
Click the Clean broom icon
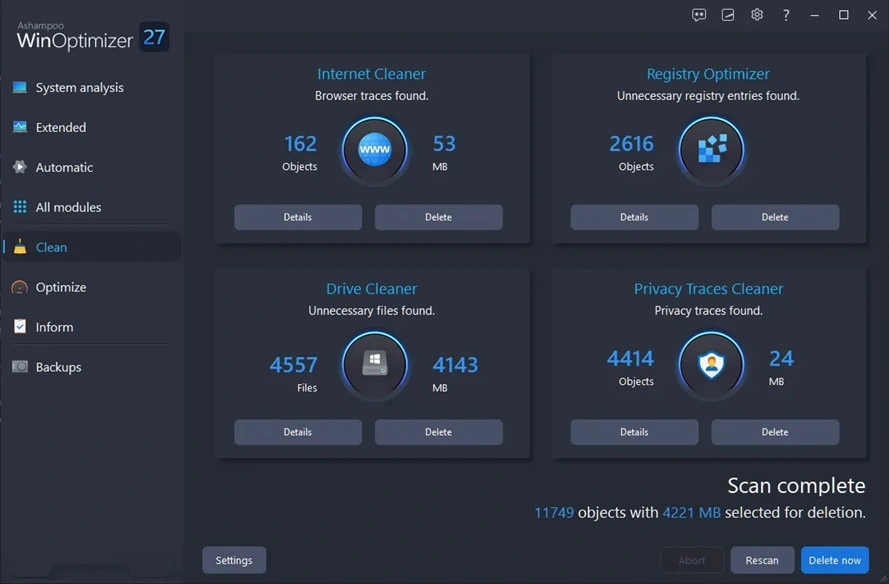(20, 247)
